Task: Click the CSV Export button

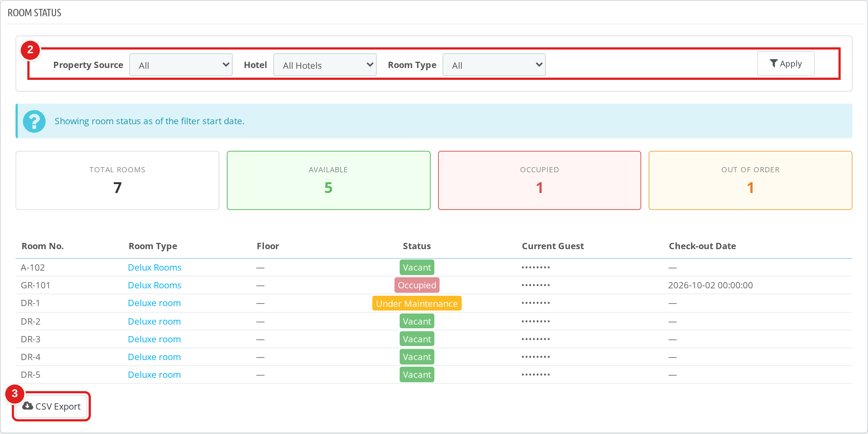Action: (x=52, y=406)
